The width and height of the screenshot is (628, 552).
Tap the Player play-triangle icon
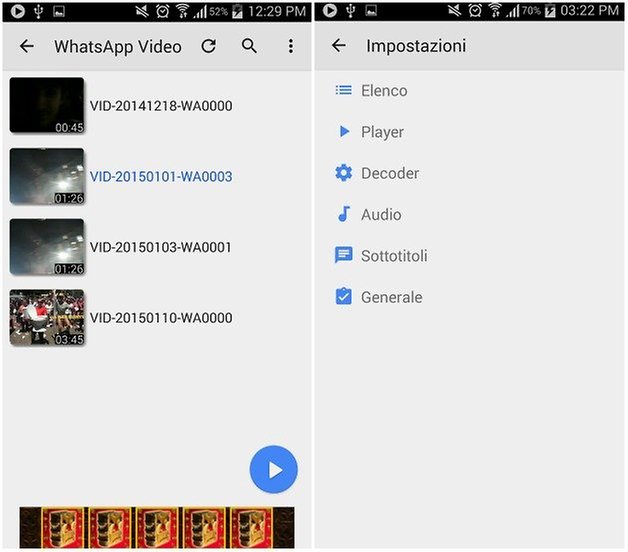344,131
